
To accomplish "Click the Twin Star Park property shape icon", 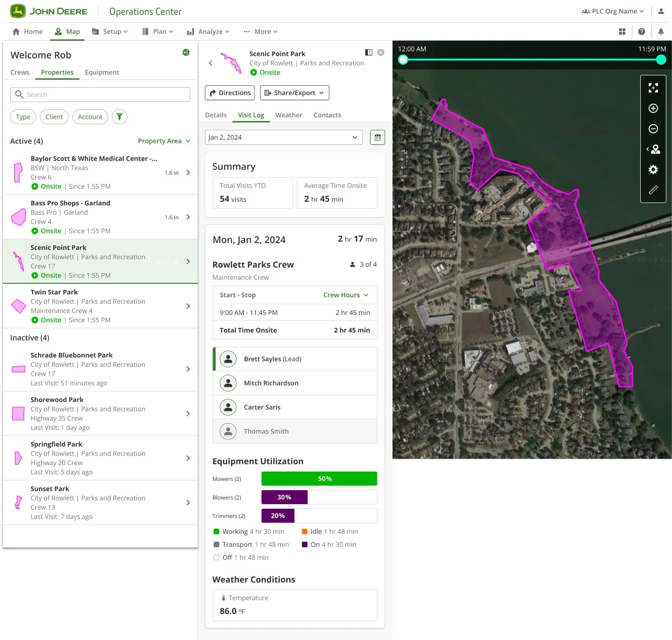I will click(x=19, y=306).
